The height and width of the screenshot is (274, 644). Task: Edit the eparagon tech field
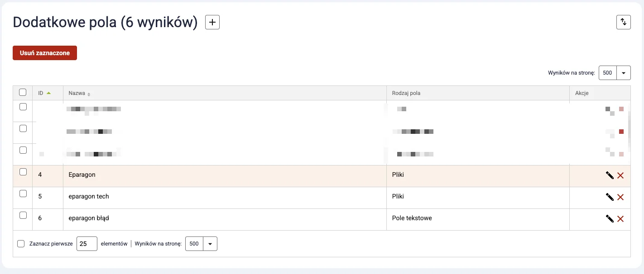[x=610, y=197]
